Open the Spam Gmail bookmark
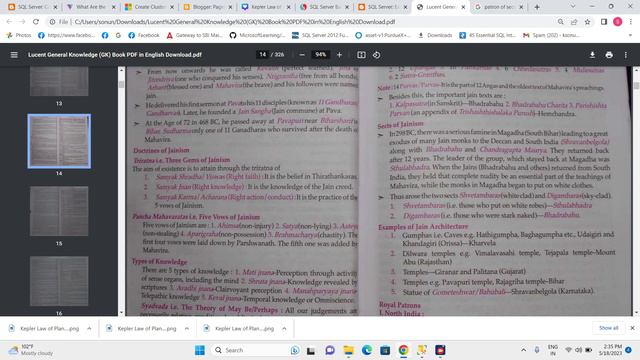Screen dimensions: 640x360 [551, 36]
